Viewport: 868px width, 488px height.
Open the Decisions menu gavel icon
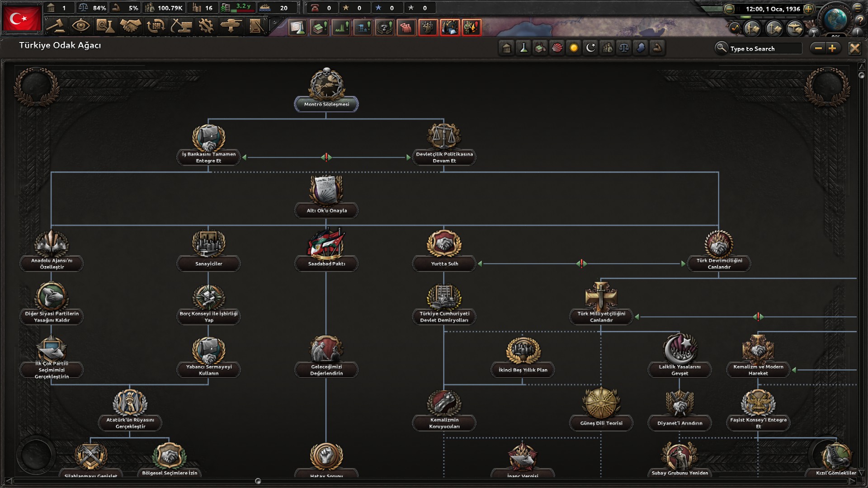[57, 26]
